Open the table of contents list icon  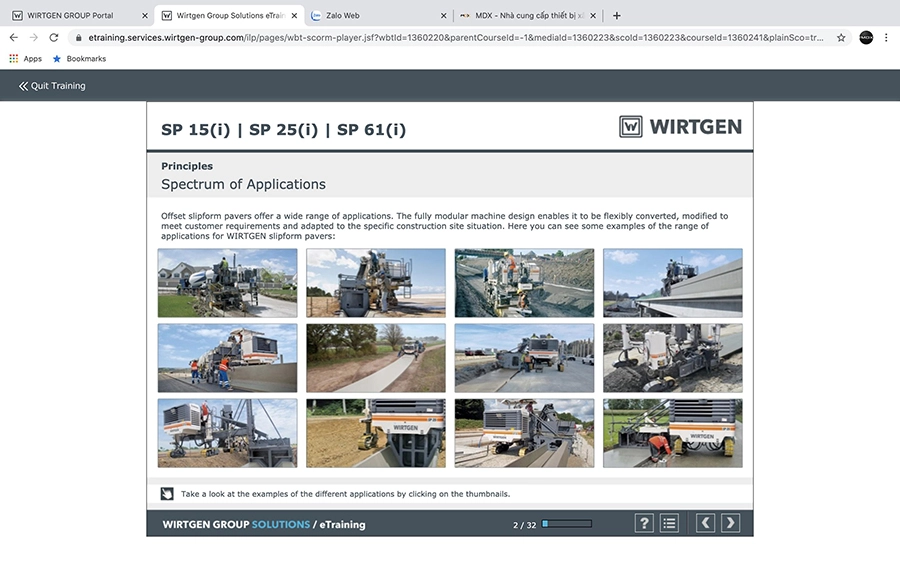tap(670, 523)
